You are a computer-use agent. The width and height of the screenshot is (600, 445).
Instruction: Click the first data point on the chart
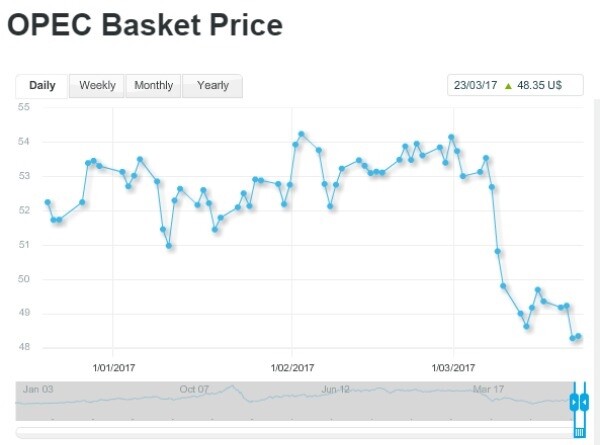[47, 203]
